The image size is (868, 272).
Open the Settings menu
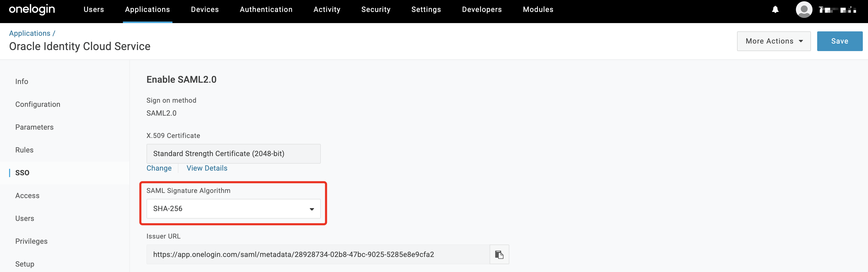426,9
